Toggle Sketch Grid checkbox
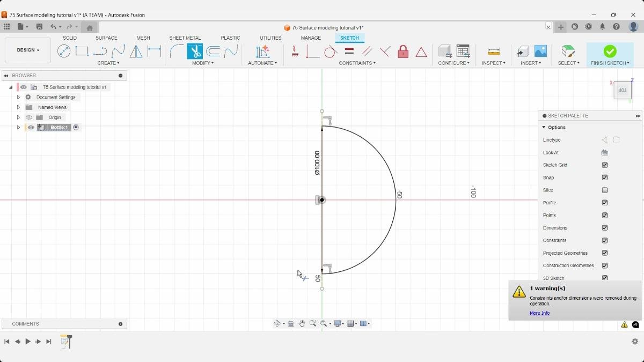 [605, 165]
